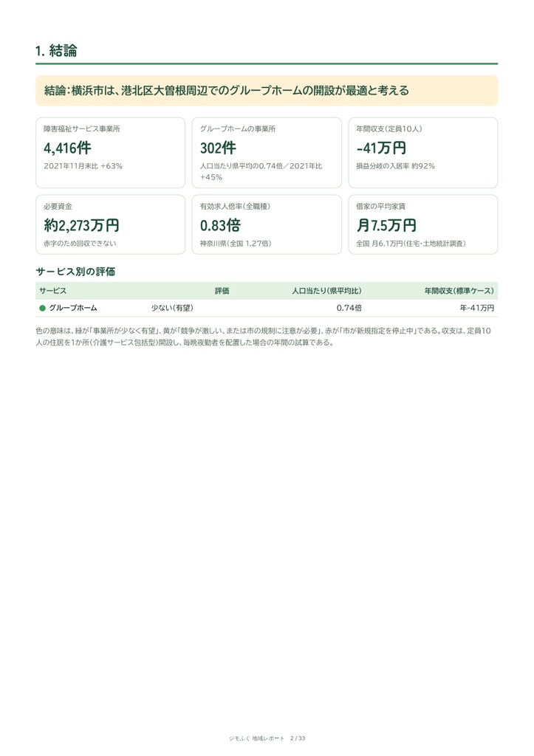Click the heading '1. 結論'
Image resolution: width=534 pixels, height=756 pixels.
(x=56, y=51)
